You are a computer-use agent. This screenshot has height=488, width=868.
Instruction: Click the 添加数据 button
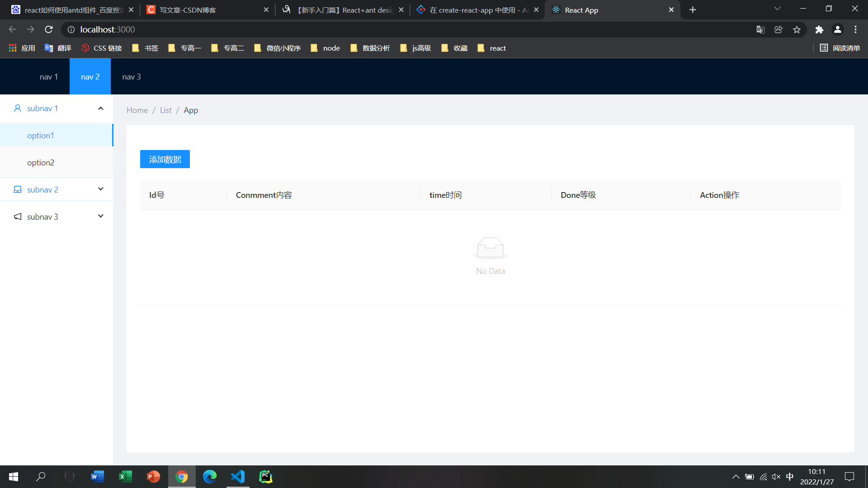pyautogui.click(x=165, y=160)
